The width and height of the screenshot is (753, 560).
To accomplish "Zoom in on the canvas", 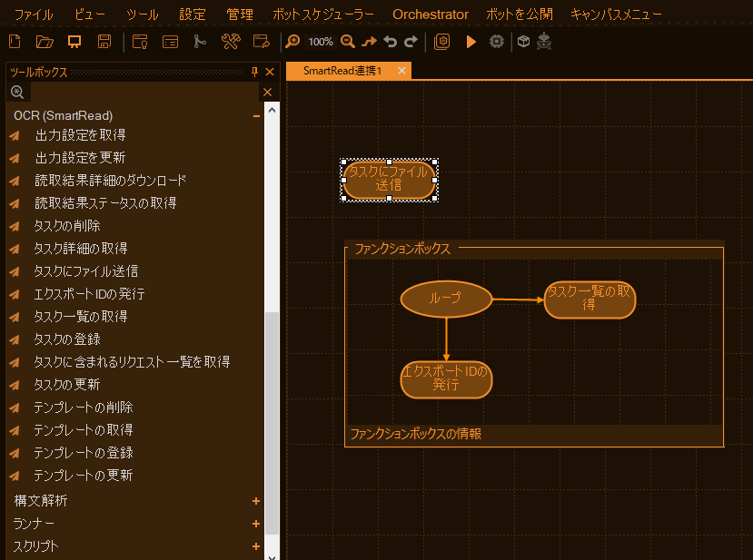I will [292, 41].
